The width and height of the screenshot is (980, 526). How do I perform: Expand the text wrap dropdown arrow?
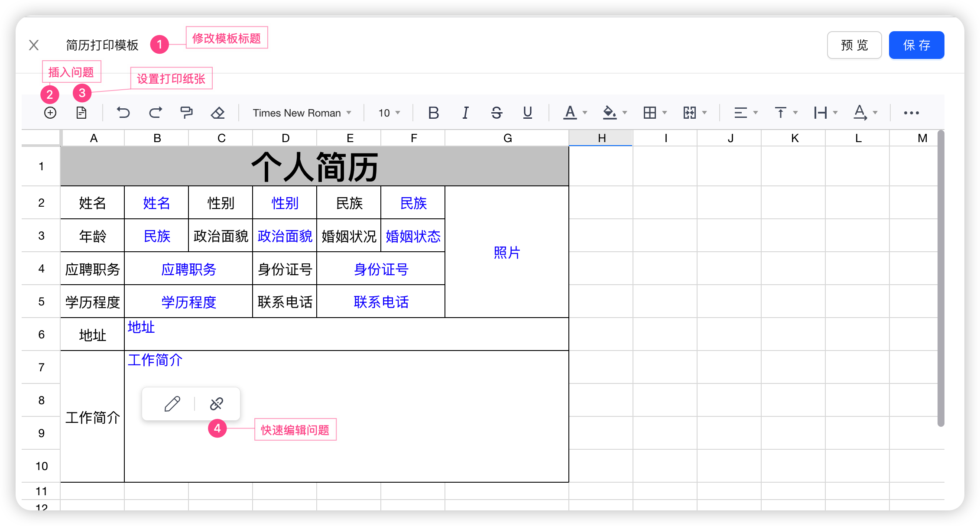tap(835, 113)
